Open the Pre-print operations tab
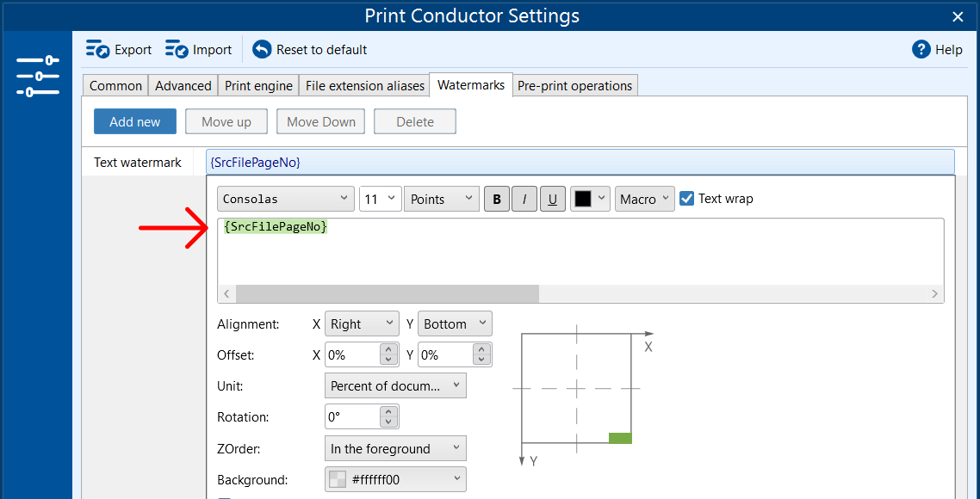Screen dimensions: 980x499 (574, 85)
